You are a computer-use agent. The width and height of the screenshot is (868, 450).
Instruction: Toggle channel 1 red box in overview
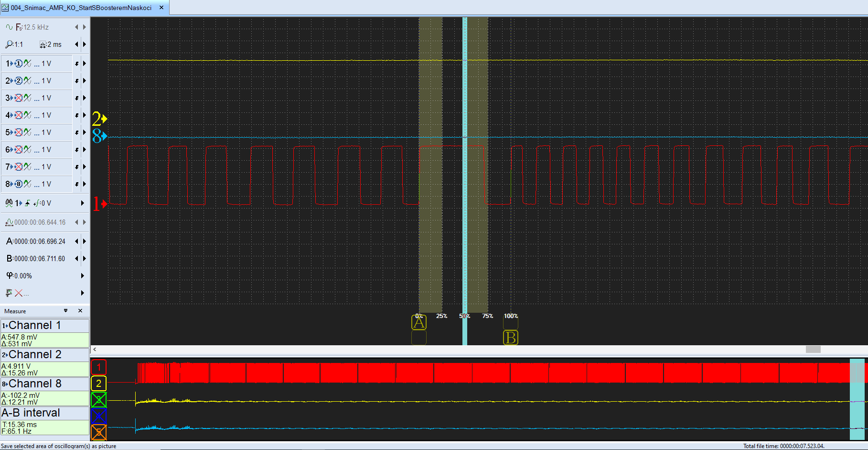tap(98, 367)
